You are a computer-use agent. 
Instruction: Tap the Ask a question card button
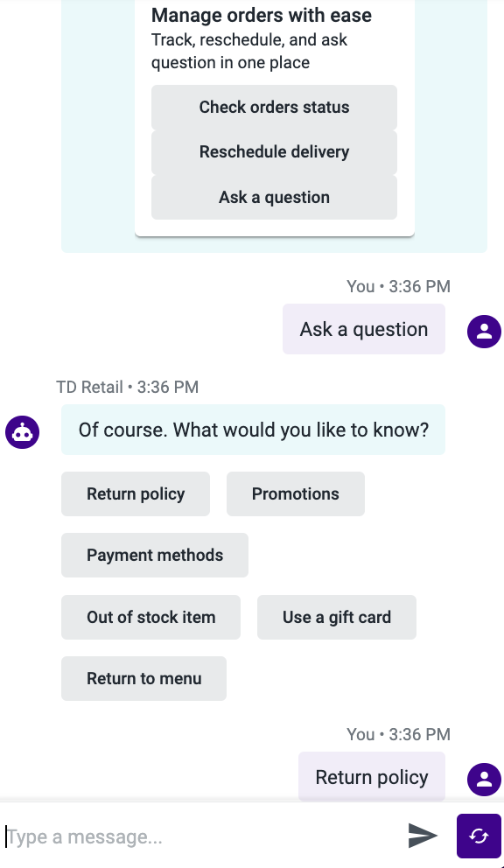pyautogui.click(x=274, y=197)
